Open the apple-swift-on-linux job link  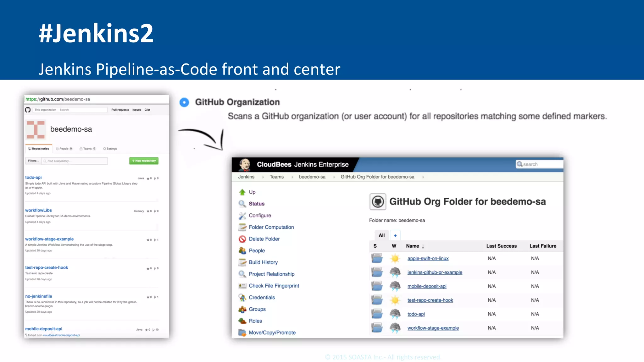(x=428, y=259)
